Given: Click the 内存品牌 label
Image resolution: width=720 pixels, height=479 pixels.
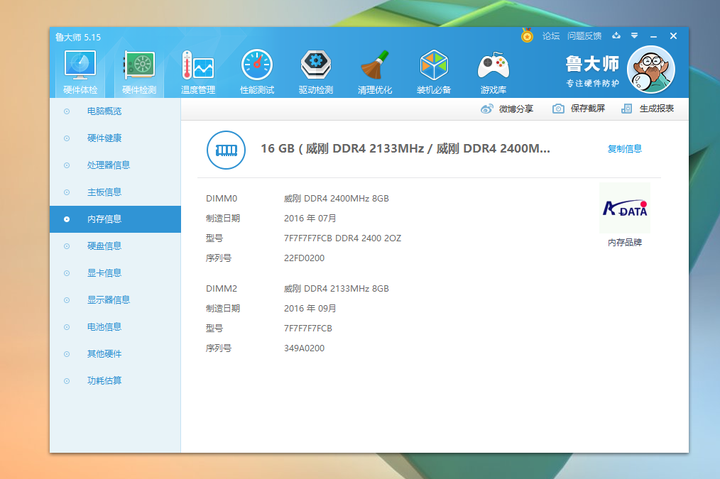Looking at the screenshot, I should point(624,242).
